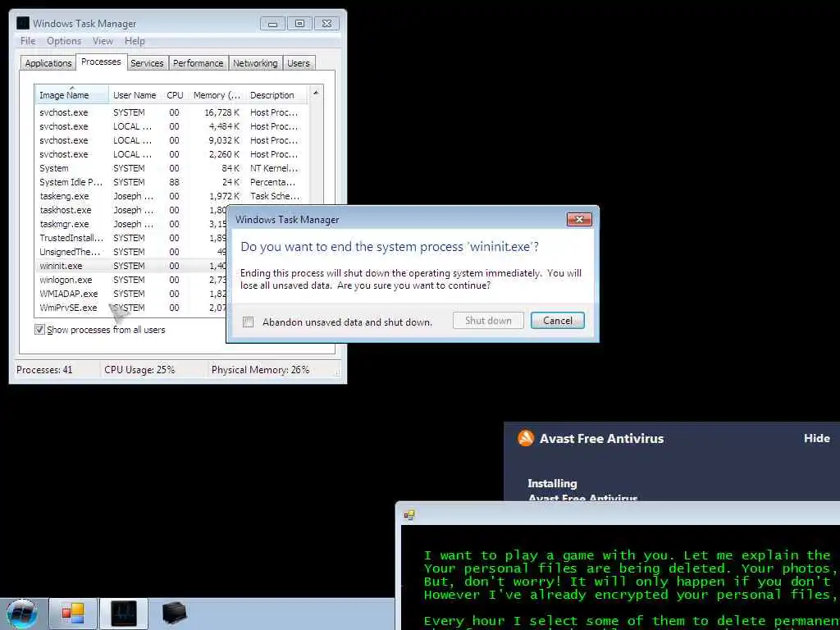This screenshot has width=840, height=630.
Task: Select the UnsignedThe... process row
Action: coord(131,252)
